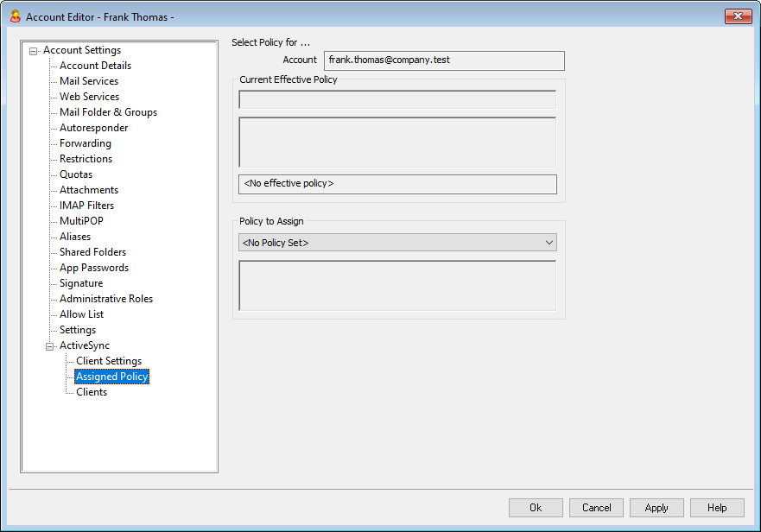Open the Clients page under ActiveSync
The height and width of the screenshot is (532, 761).
92,392
